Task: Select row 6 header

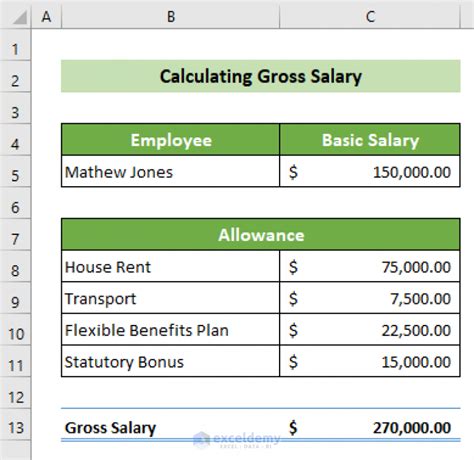Action: (x=15, y=203)
